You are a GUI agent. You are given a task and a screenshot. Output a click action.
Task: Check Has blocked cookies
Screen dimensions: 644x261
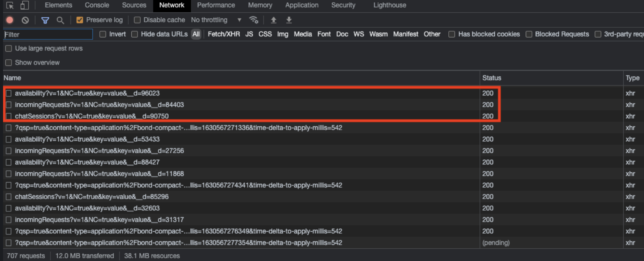click(452, 34)
